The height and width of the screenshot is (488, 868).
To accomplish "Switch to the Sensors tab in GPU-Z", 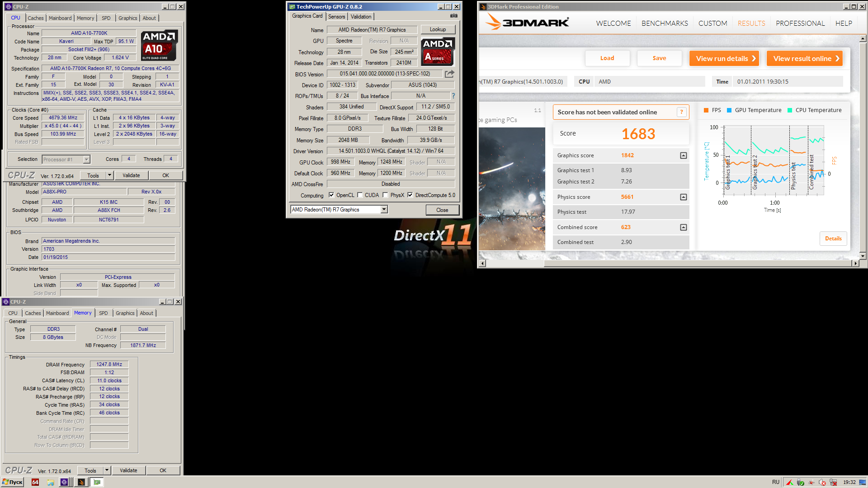I will 336,17.
